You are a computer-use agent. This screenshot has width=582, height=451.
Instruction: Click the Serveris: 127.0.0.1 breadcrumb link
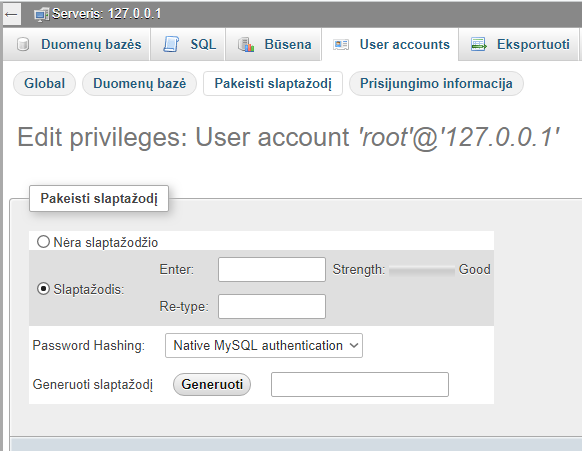(x=106, y=14)
